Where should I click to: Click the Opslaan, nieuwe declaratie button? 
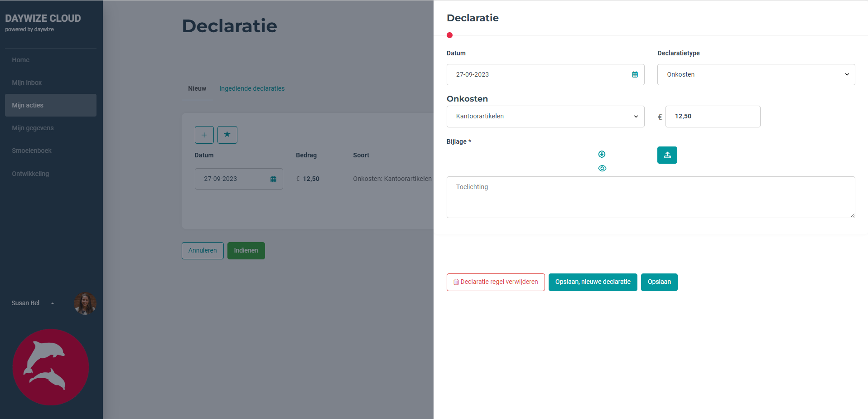593,282
